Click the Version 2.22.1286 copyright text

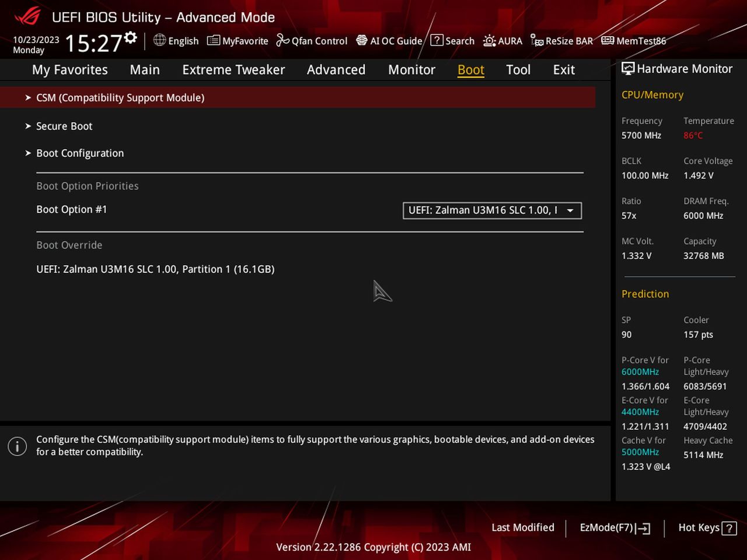point(373,547)
